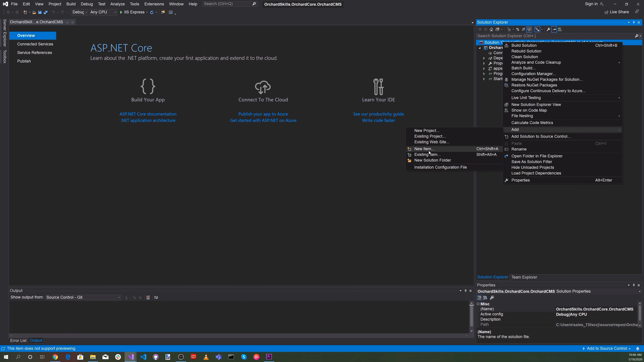Toggle Preview Selected Items button
Image resolution: width=644 pixels, height=362 pixels.
554,29
